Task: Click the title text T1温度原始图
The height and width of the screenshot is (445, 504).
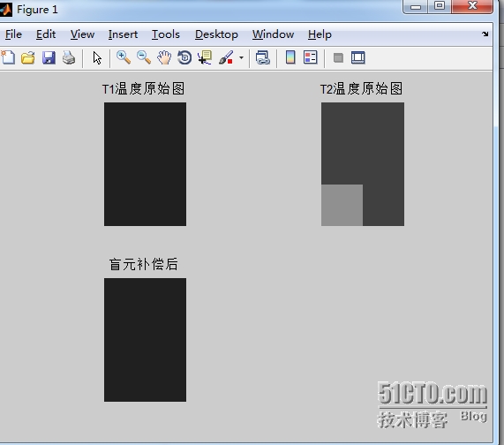Action: 143,89
